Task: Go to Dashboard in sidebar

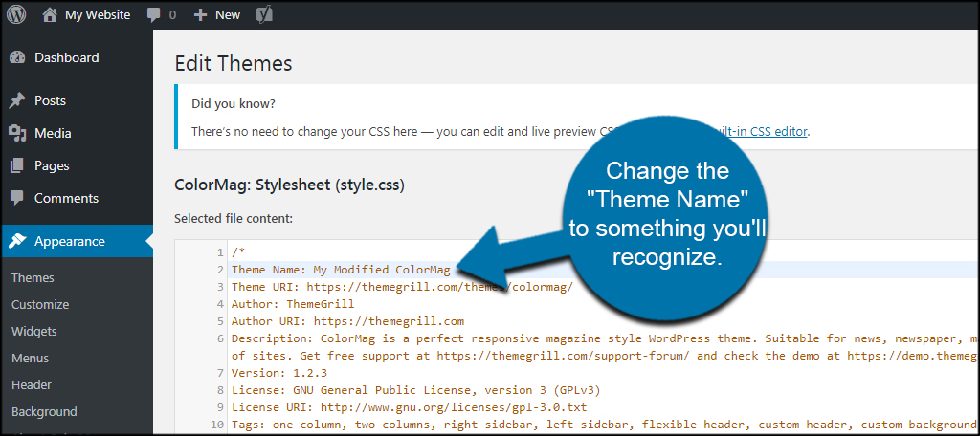Action: pos(66,57)
